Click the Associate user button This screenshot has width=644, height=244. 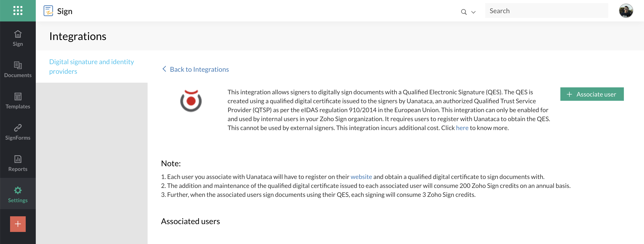592,94
